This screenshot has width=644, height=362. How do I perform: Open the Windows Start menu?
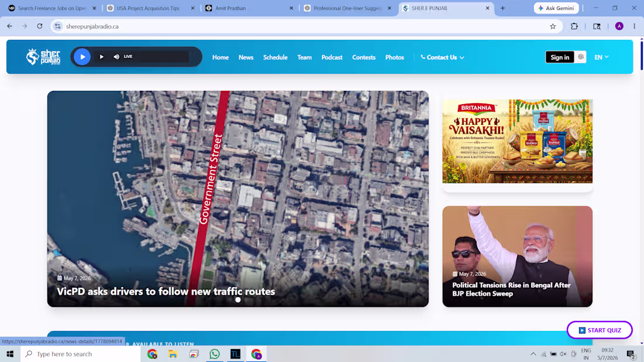pos(11,354)
